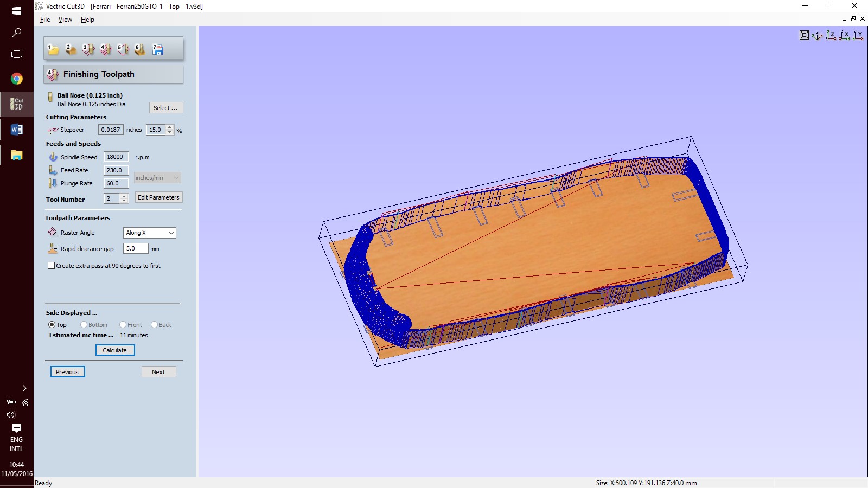Image resolution: width=868 pixels, height=488 pixels.
Task: Decrease stepover percentage spinner
Action: coord(170,132)
